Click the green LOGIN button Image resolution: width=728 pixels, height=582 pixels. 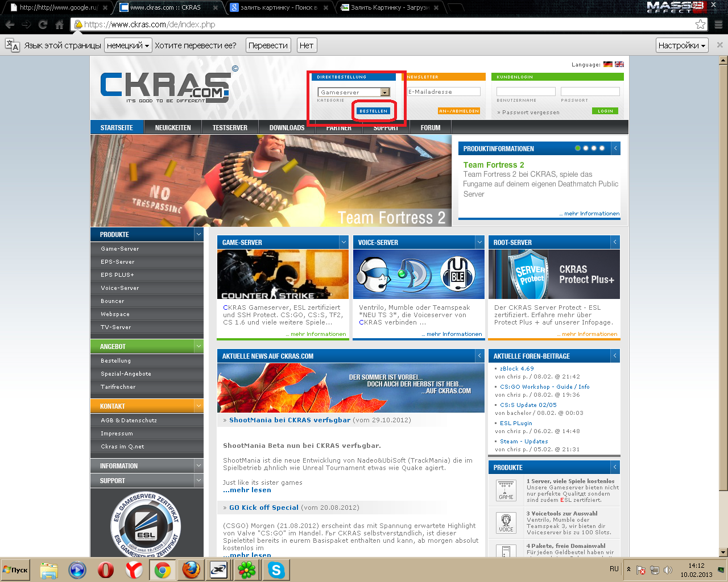pyautogui.click(x=605, y=111)
